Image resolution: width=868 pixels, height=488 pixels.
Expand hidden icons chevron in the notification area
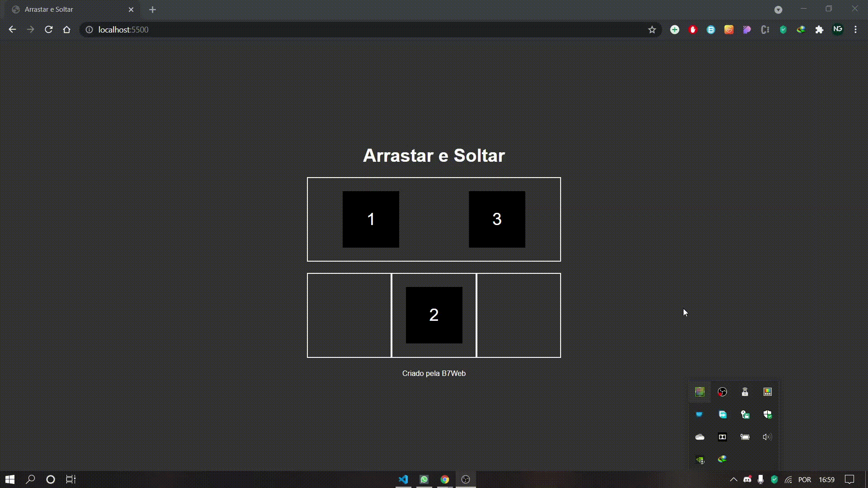tap(734, 479)
